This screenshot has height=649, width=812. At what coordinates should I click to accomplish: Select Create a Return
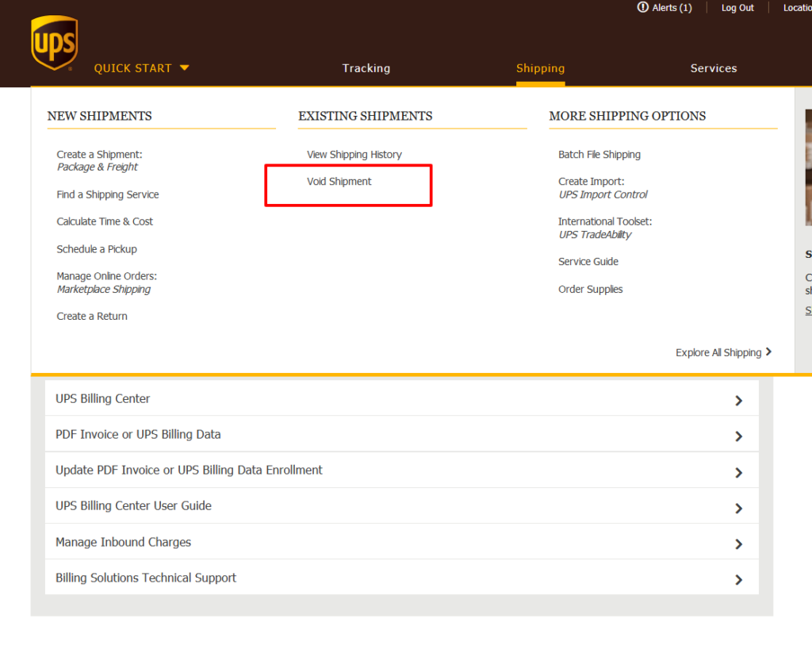91,316
